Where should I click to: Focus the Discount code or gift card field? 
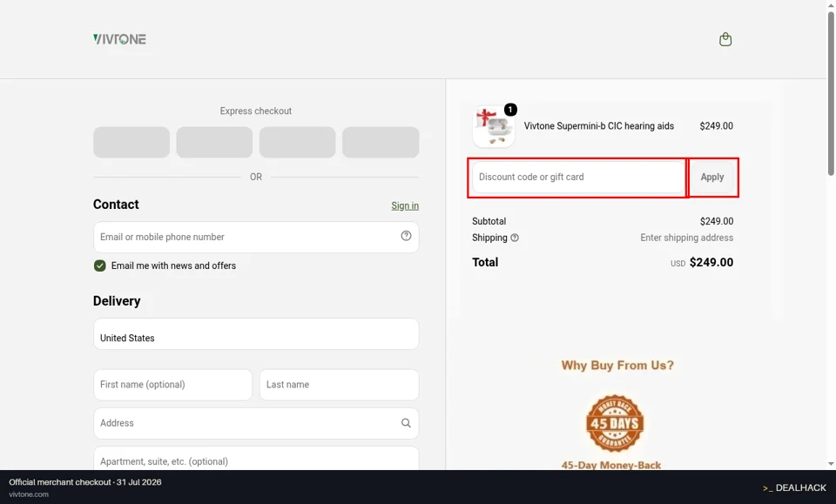click(578, 177)
